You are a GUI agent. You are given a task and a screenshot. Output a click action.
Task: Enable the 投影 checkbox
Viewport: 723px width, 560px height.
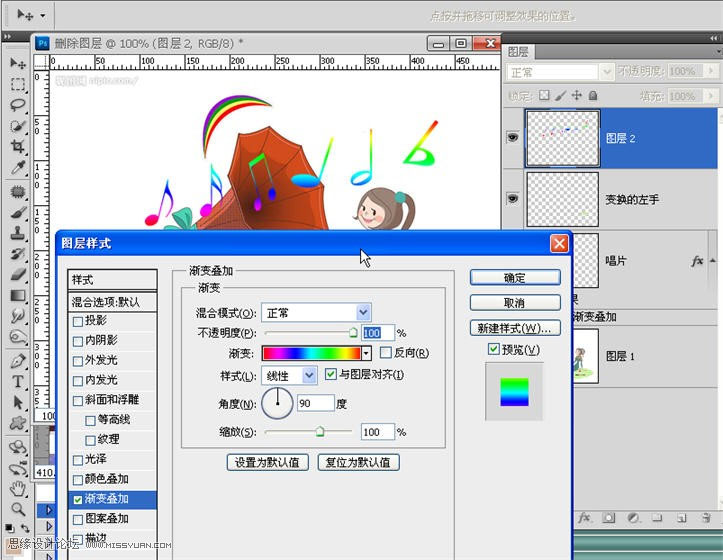click(x=78, y=322)
